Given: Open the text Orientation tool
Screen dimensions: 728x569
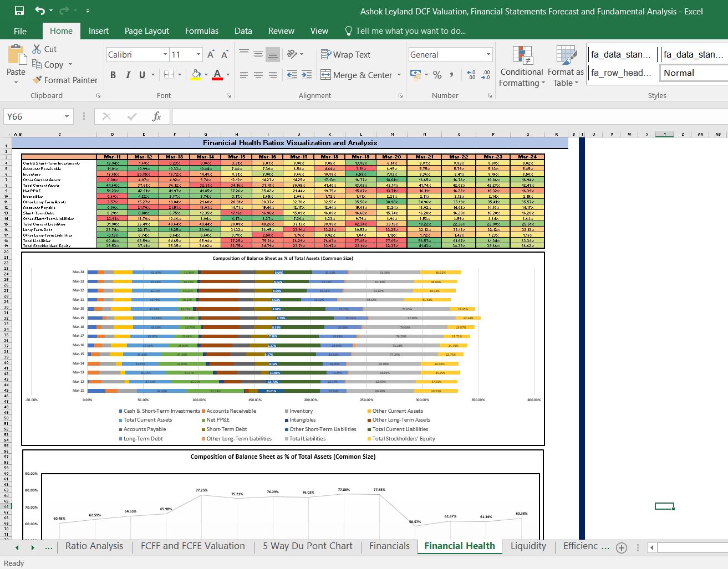Looking at the screenshot, I should point(295,54).
